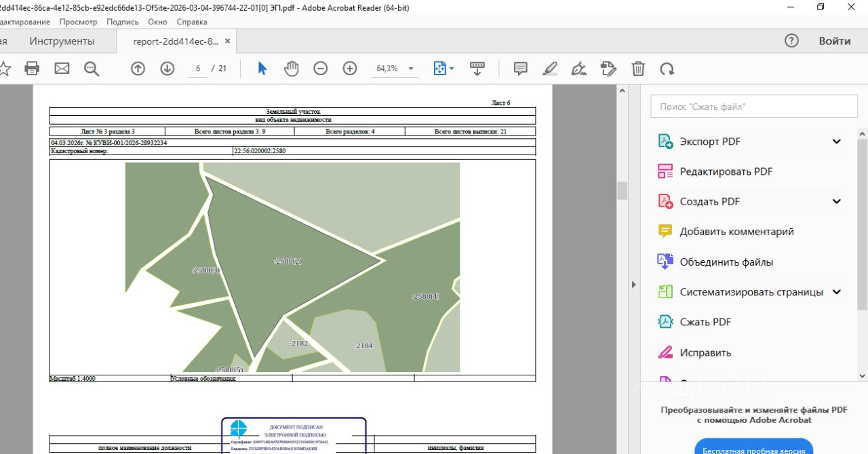Click the Войти sign-in button
Screen dimensions: 868x454
pyautogui.click(x=835, y=41)
